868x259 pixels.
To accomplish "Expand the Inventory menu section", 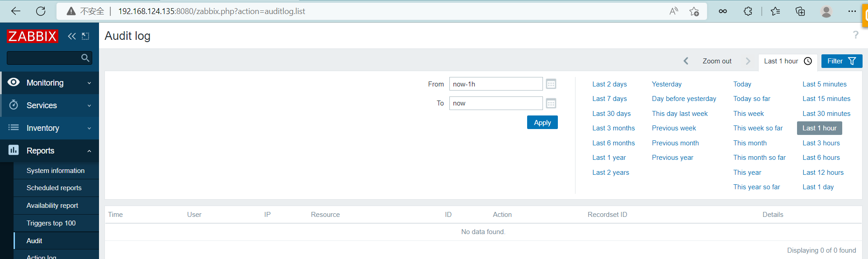I will [50, 128].
